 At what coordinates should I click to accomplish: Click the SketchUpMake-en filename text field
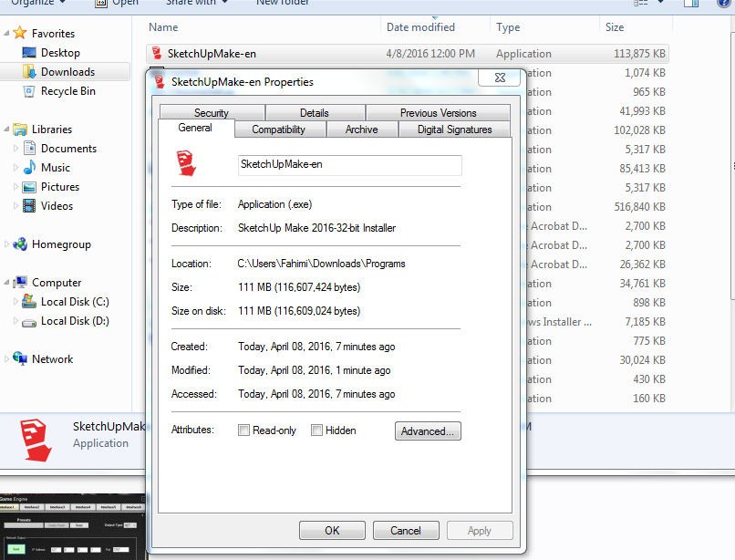coord(349,165)
